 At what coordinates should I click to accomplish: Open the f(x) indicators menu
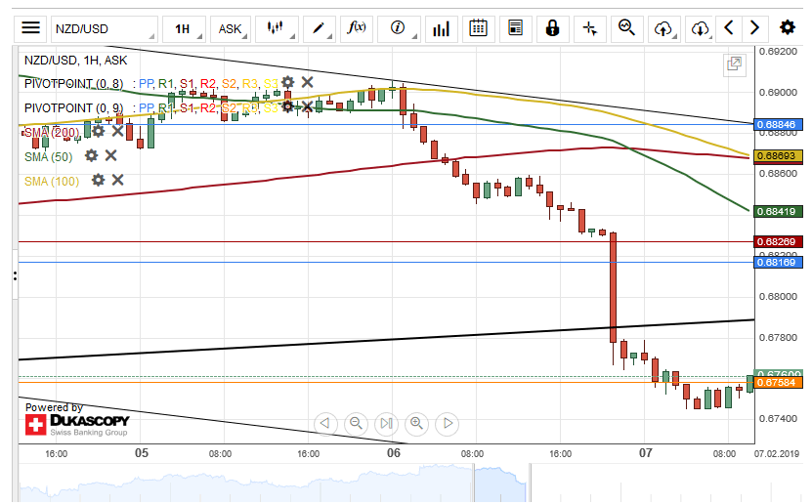pyautogui.click(x=357, y=28)
